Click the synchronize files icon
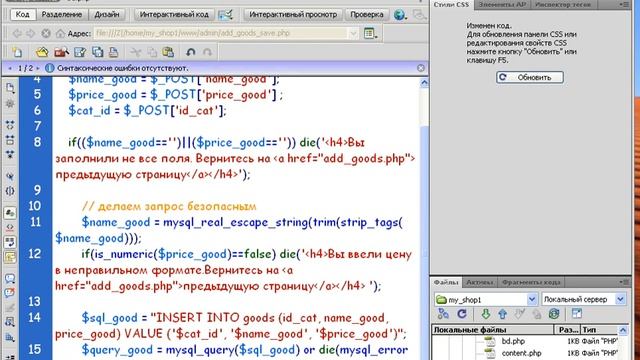This screenshot has height=360, width=640. pos(553,313)
